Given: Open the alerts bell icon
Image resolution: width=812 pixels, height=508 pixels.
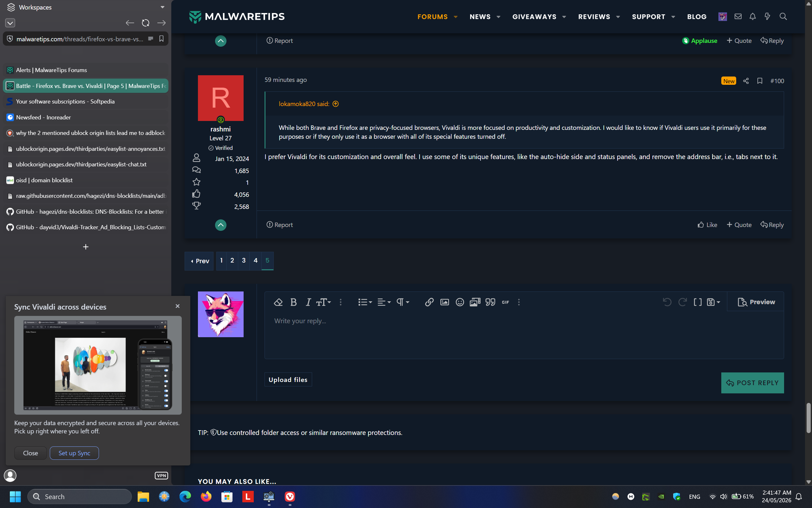Looking at the screenshot, I should coord(753,17).
